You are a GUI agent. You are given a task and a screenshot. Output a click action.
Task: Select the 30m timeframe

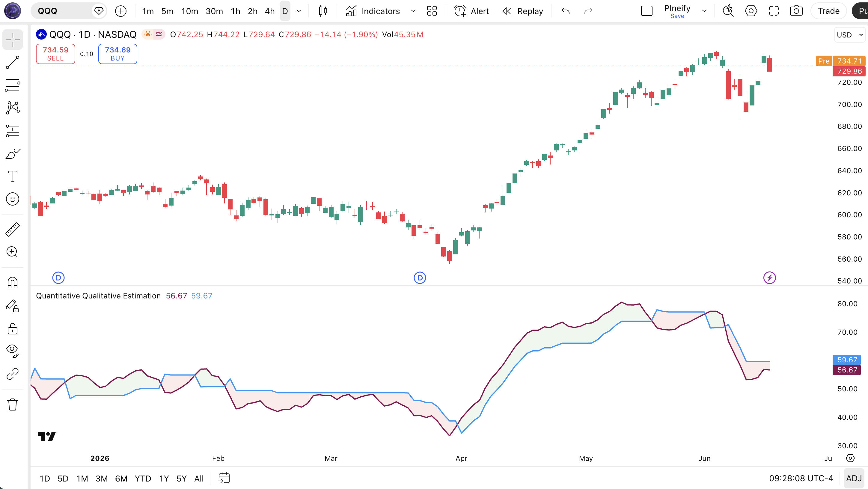(214, 11)
